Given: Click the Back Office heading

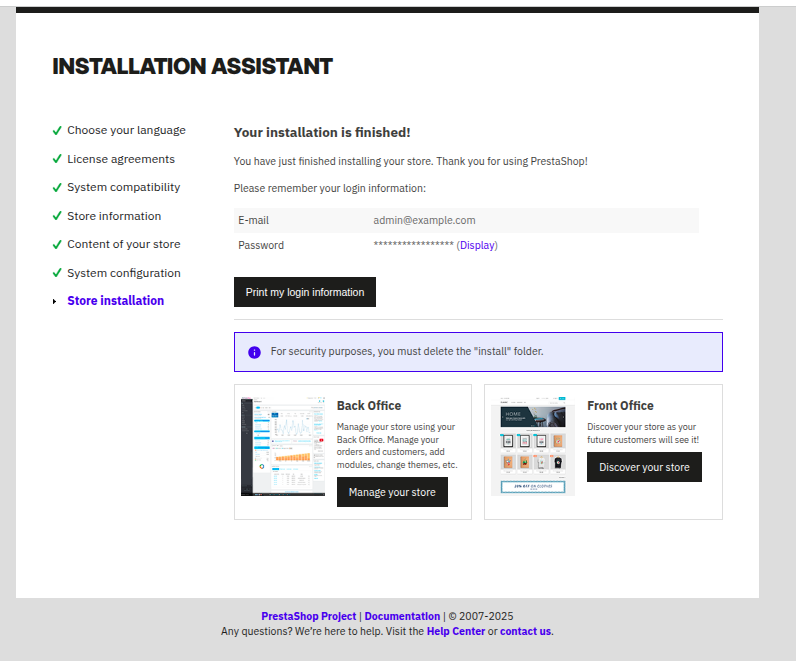Looking at the screenshot, I should pyautogui.click(x=369, y=406).
